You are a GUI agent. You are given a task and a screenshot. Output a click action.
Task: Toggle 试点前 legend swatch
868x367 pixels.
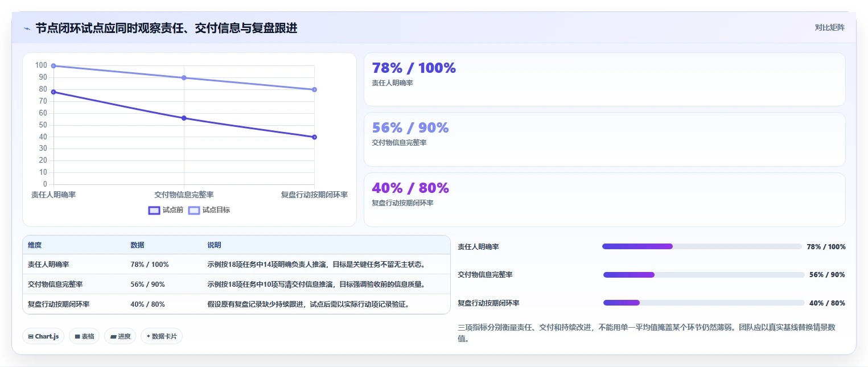coord(154,210)
